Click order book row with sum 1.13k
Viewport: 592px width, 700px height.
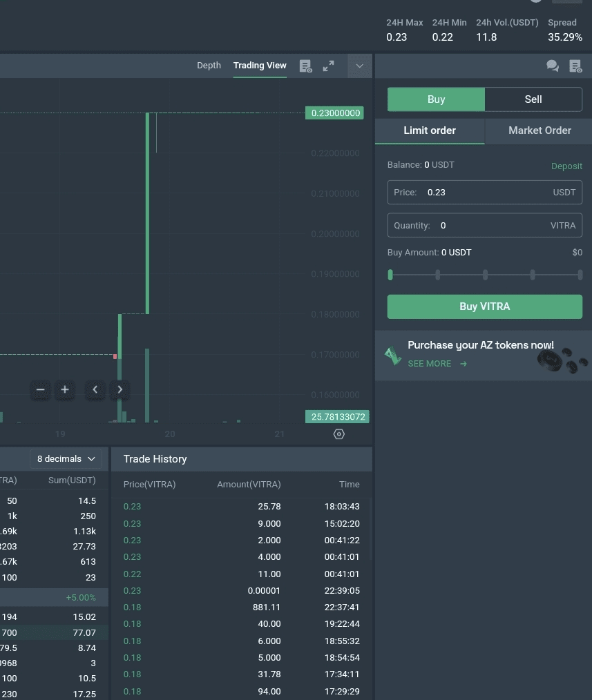point(54,532)
